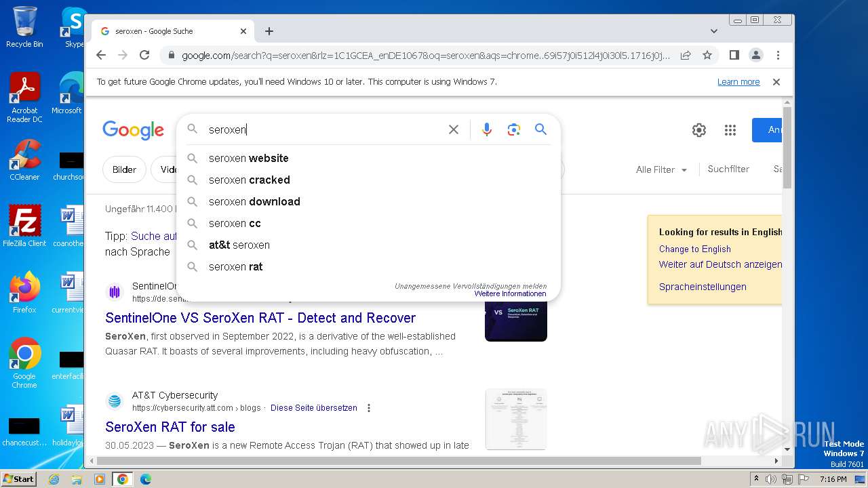Open SeroXen RAT for sale result
868x488 pixels.
pos(170,427)
